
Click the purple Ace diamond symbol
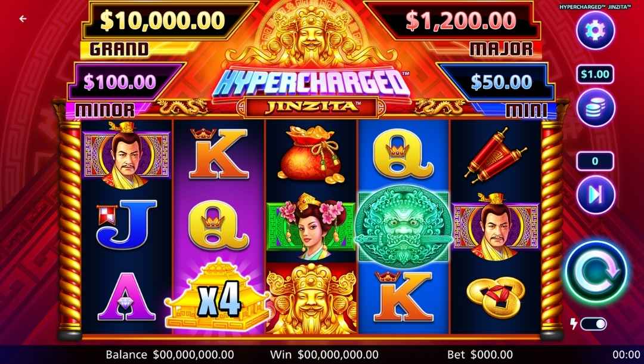pyautogui.click(x=126, y=297)
